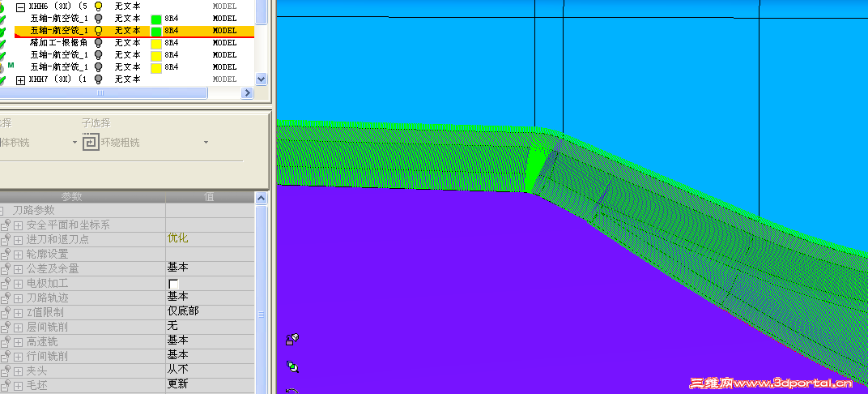Click the 更新 value for 毛坯
868x394 pixels.
[x=177, y=384]
